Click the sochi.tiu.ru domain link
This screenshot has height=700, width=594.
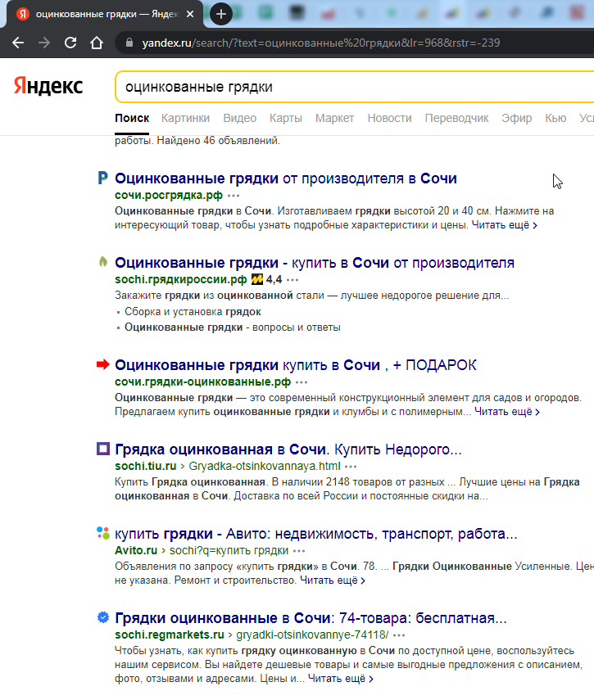point(146,466)
